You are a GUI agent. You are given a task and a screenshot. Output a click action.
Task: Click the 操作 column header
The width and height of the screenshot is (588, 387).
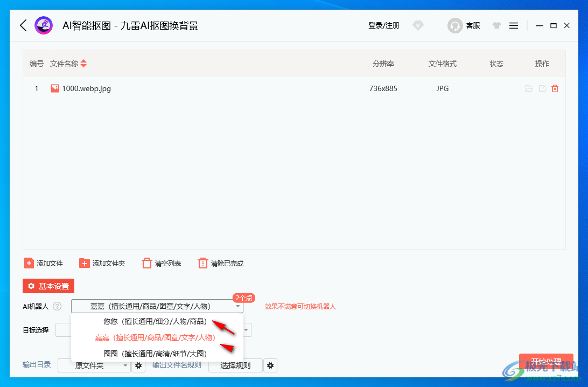(x=542, y=64)
